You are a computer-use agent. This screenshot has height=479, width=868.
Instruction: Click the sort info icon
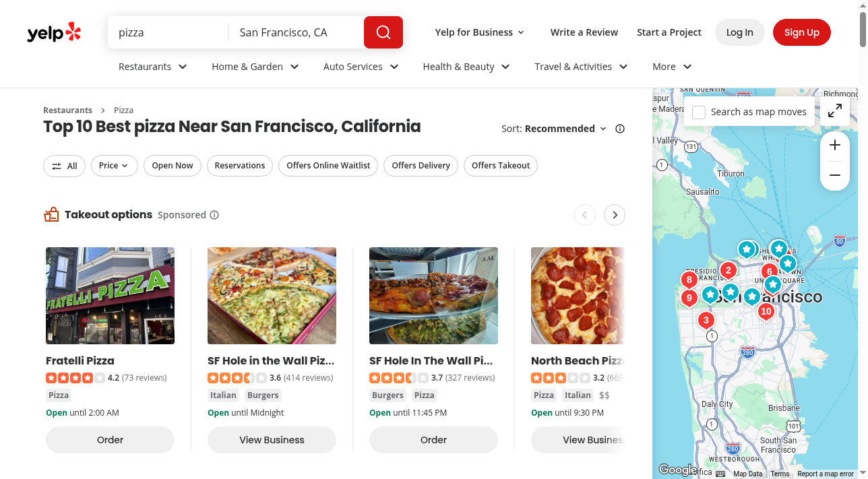(620, 129)
